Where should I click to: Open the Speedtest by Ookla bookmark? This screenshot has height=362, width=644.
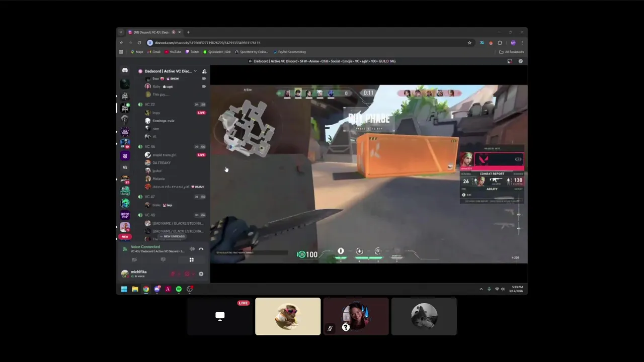252,52
